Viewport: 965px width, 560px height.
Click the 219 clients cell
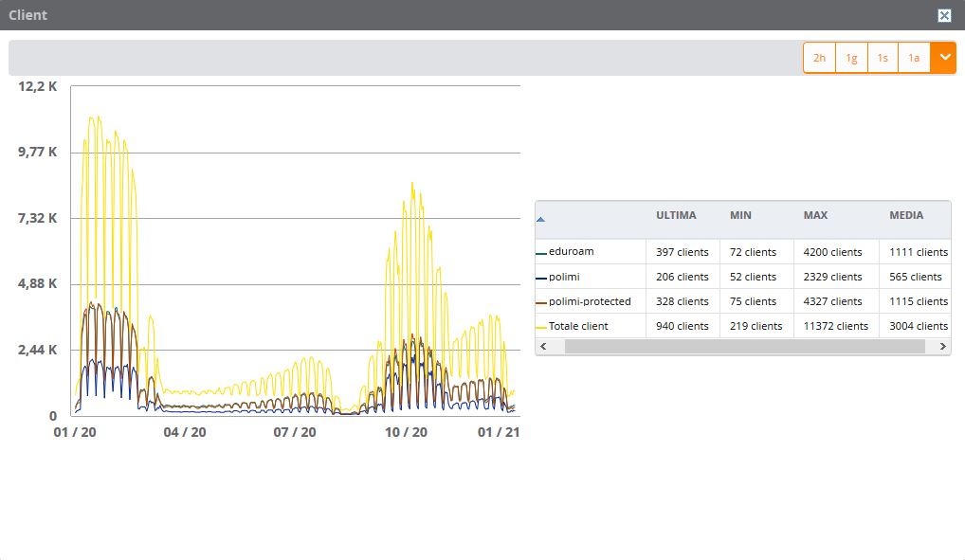(x=756, y=326)
